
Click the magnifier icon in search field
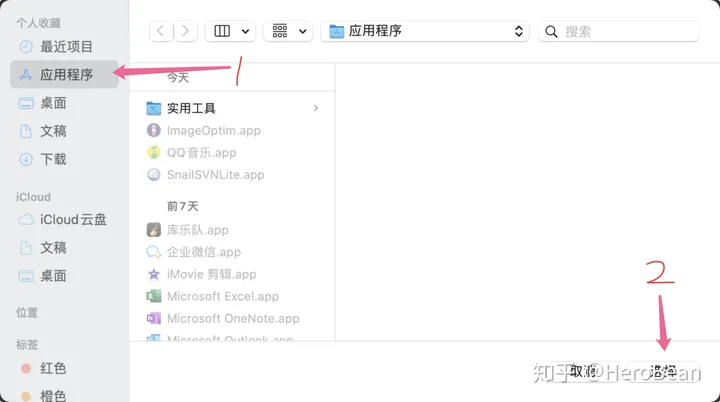tap(551, 32)
